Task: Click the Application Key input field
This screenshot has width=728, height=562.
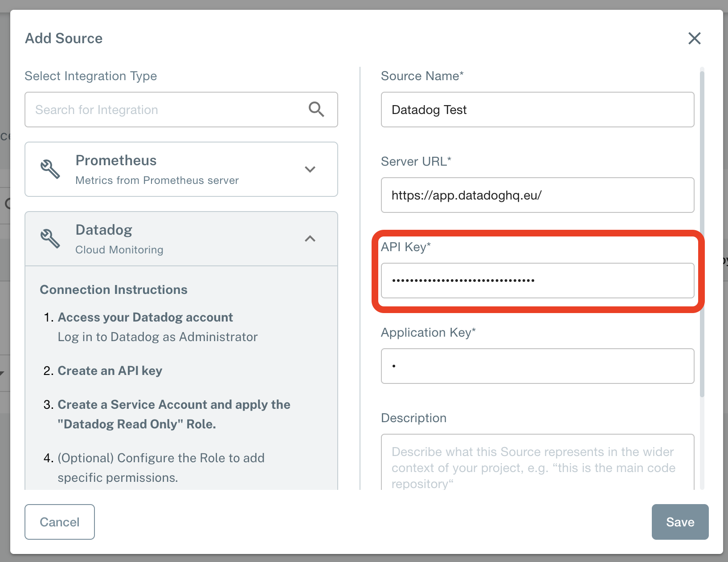Action: 537,366
